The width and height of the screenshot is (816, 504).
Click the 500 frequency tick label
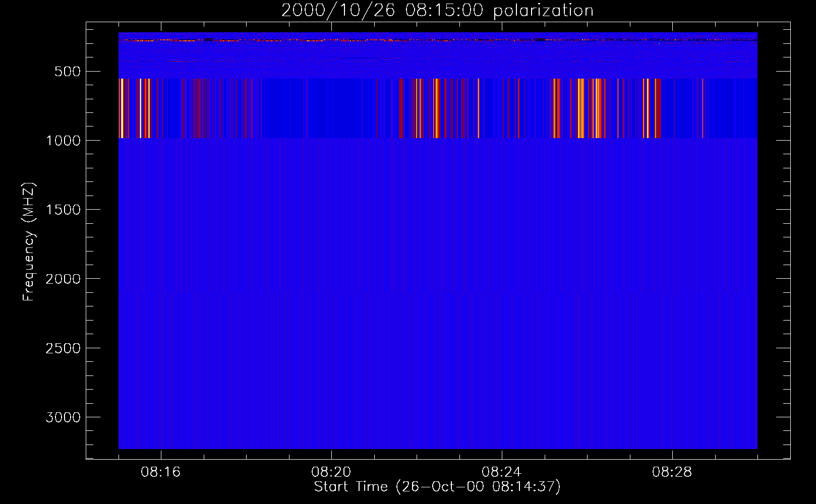(68, 72)
